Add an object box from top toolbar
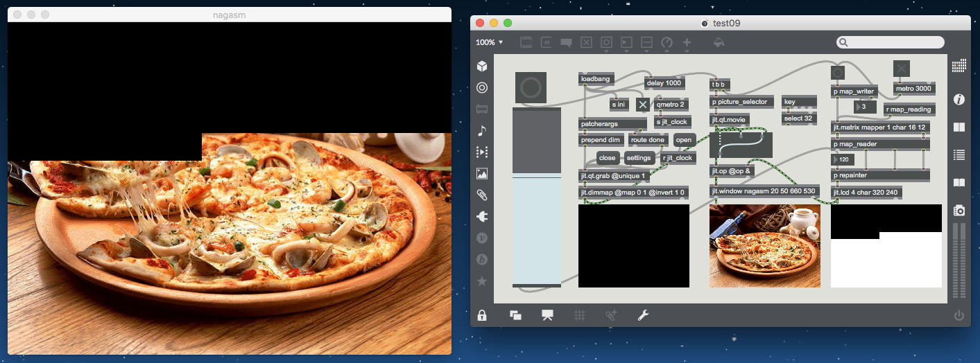 click(526, 42)
